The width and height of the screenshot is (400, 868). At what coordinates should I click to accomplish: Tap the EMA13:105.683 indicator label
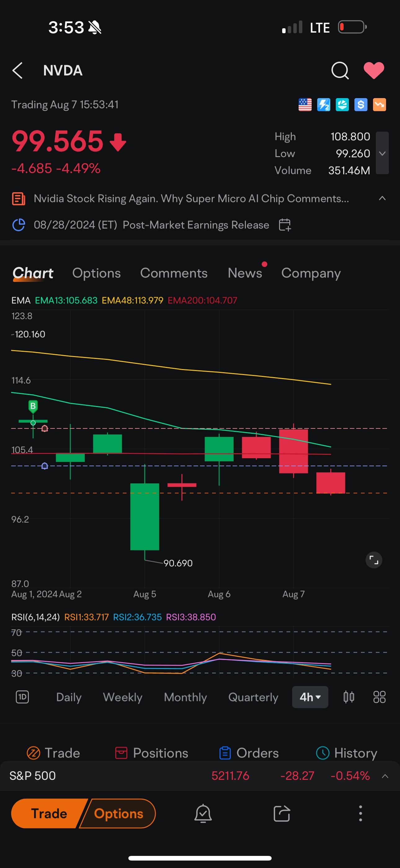(66, 300)
